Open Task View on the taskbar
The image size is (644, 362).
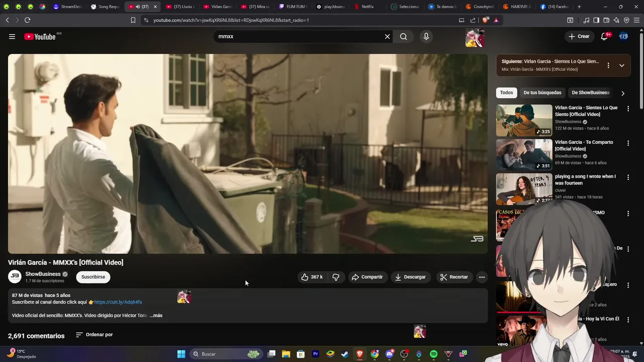(271, 354)
